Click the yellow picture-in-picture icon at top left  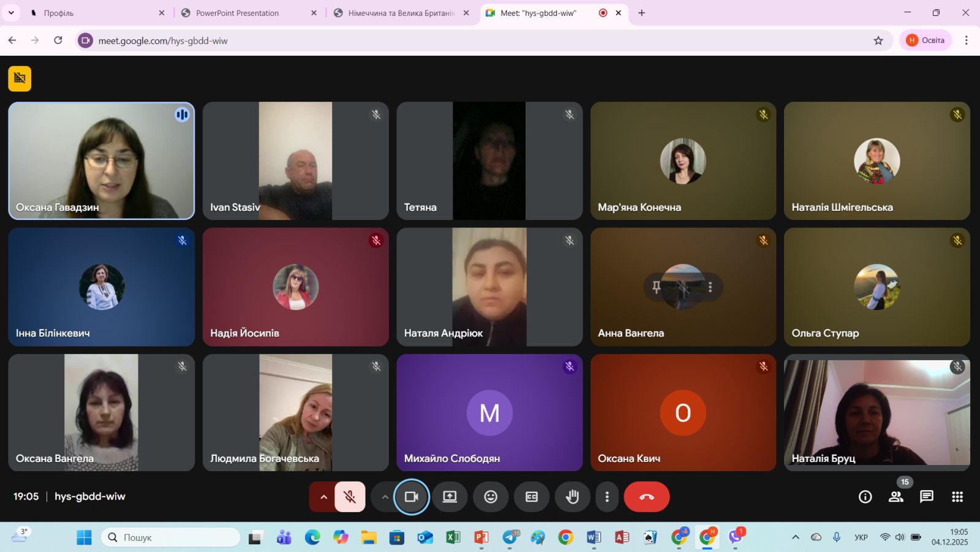20,78
